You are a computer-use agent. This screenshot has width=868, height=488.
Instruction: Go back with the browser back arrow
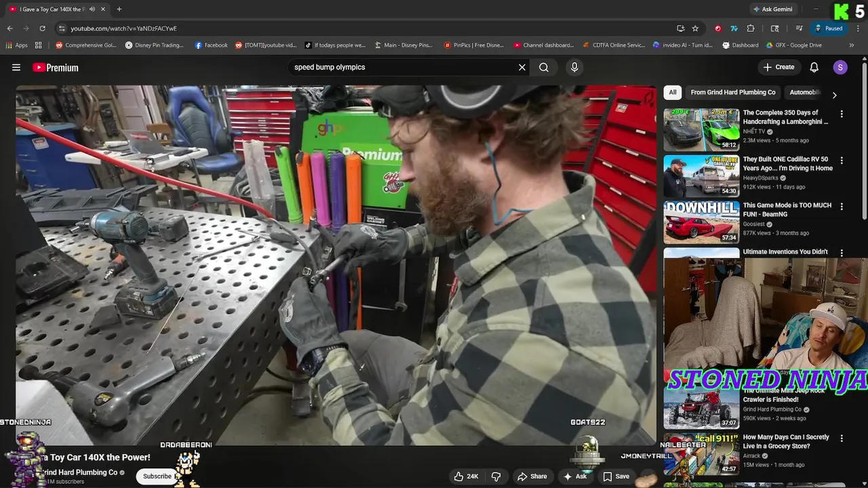[9, 28]
